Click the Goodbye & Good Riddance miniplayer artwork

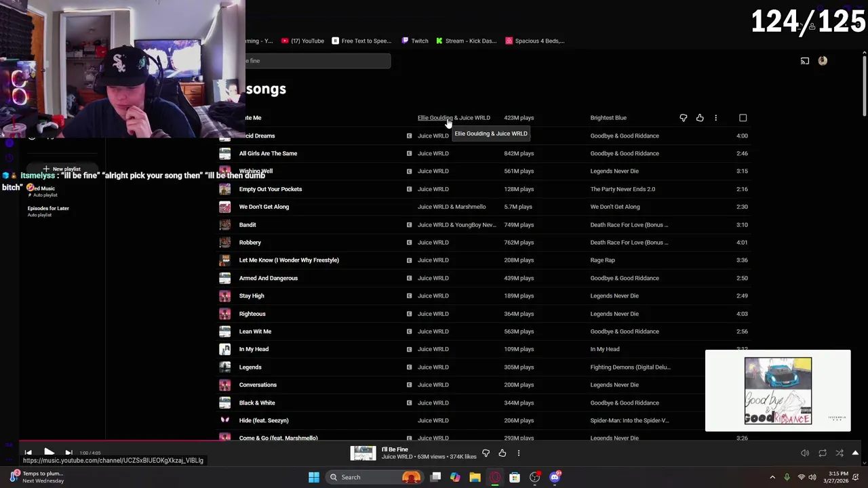click(778, 391)
